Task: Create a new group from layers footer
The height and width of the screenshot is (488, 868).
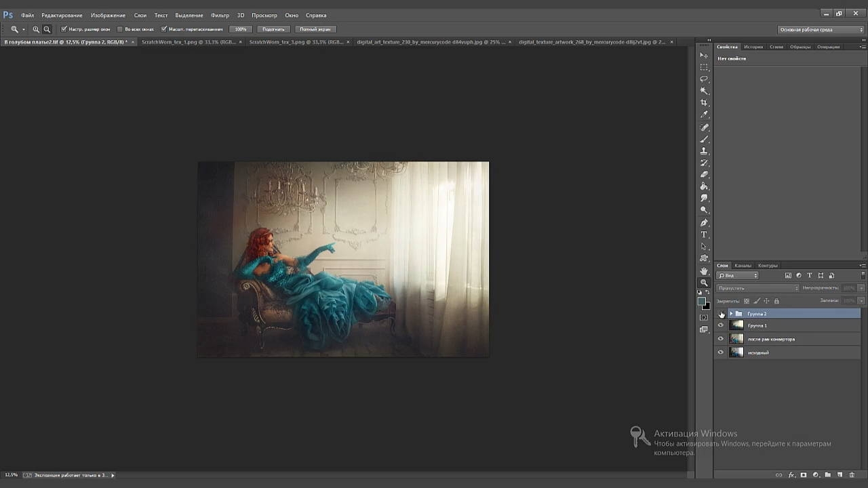Action: pyautogui.click(x=828, y=475)
